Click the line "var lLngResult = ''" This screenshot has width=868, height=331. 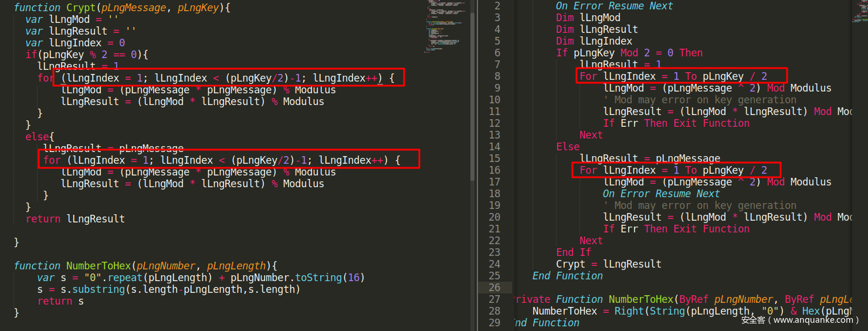click(x=81, y=31)
